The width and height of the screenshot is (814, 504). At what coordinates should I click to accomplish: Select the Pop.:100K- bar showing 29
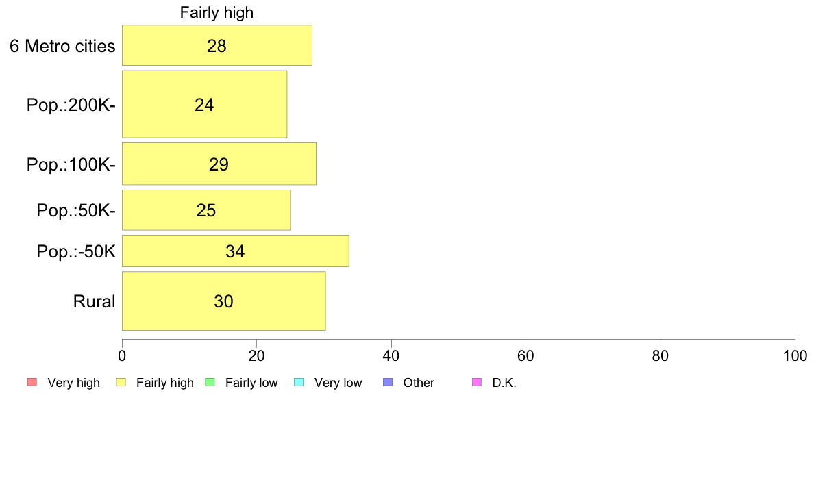tap(219, 164)
